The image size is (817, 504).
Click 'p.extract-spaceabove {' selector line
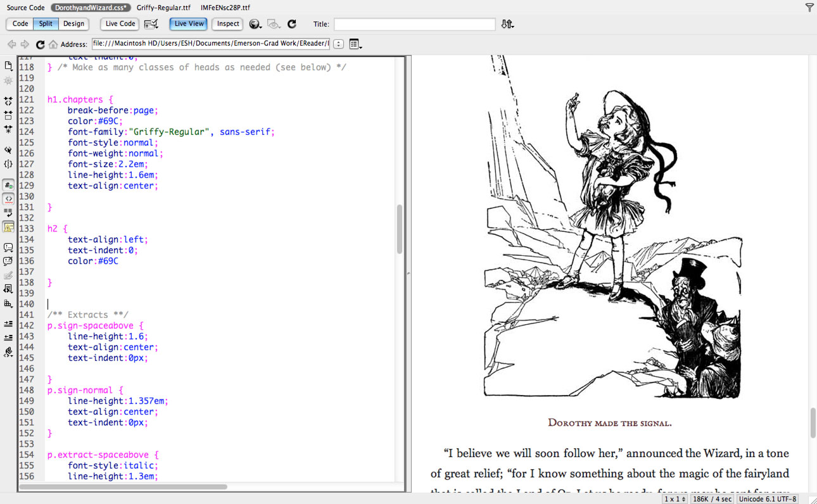pyautogui.click(x=103, y=455)
